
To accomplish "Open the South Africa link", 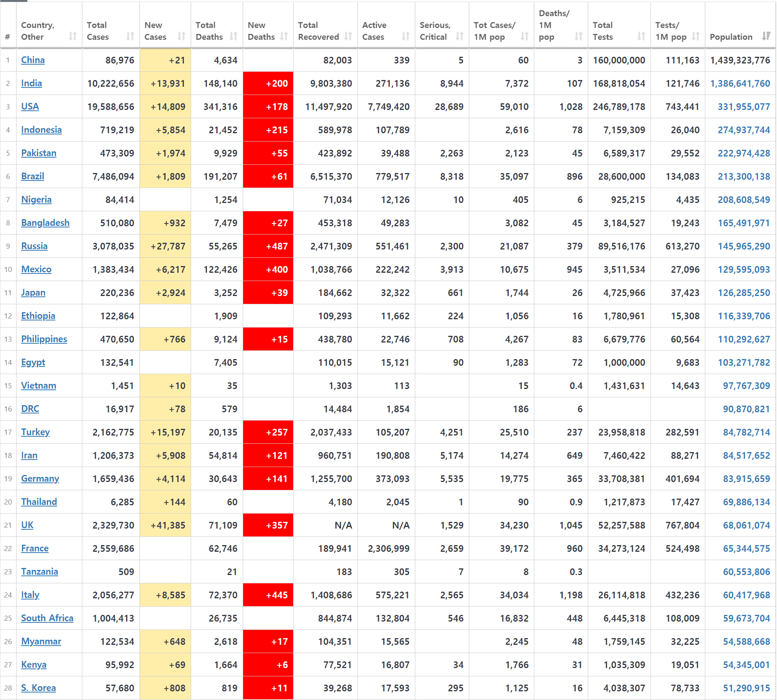I will click(x=47, y=618).
